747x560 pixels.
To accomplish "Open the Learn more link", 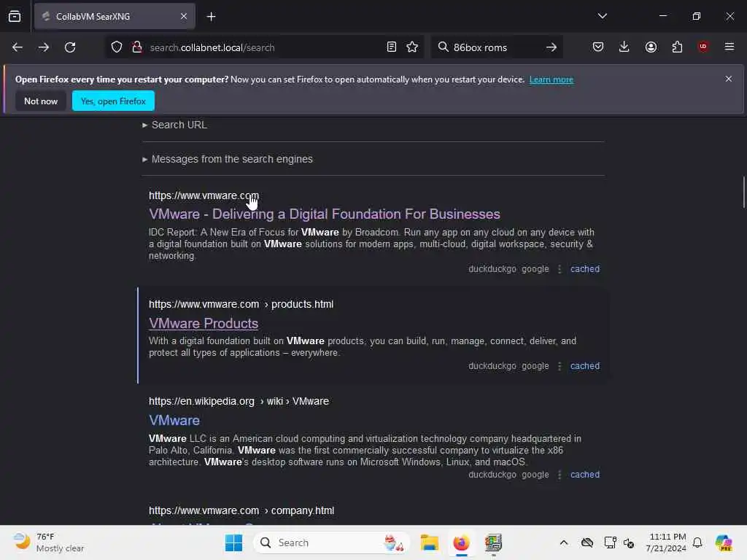I will (551, 79).
